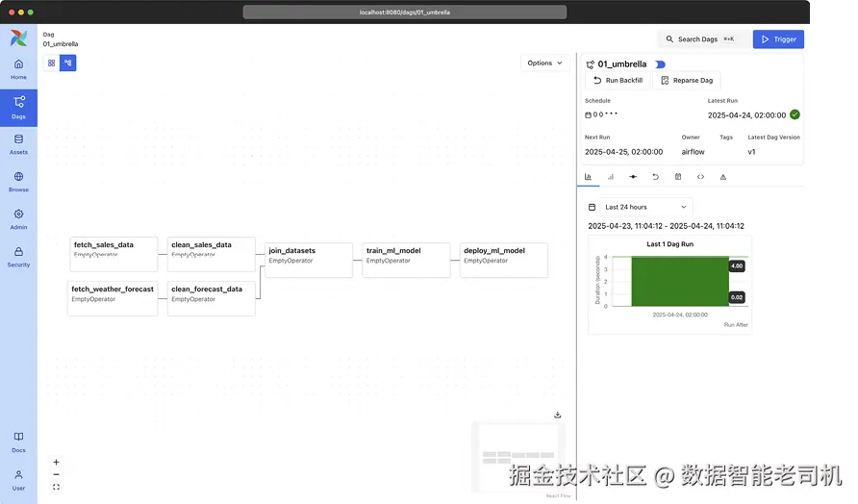The height and width of the screenshot is (504, 858).
Task: Download the graph image
Action: tap(558, 415)
